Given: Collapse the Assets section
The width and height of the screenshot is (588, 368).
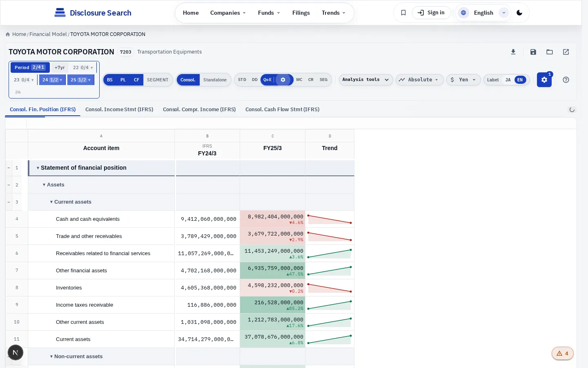Looking at the screenshot, I should point(44,185).
